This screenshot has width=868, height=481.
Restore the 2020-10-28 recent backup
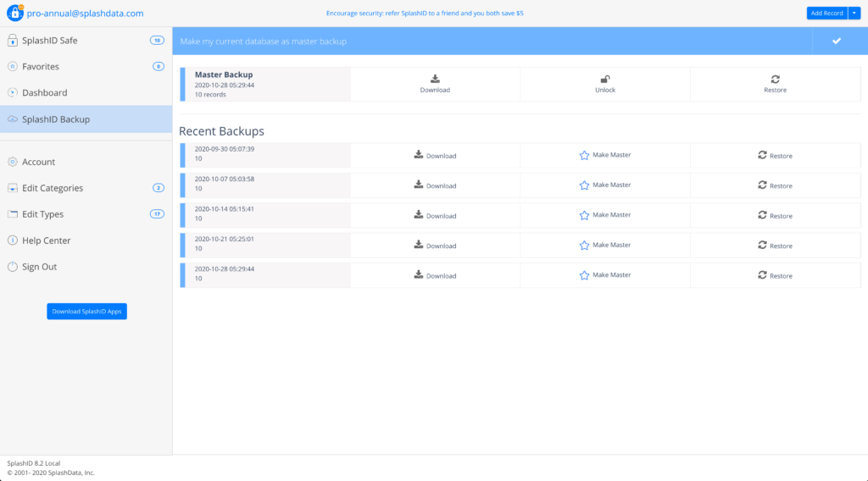coord(775,276)
